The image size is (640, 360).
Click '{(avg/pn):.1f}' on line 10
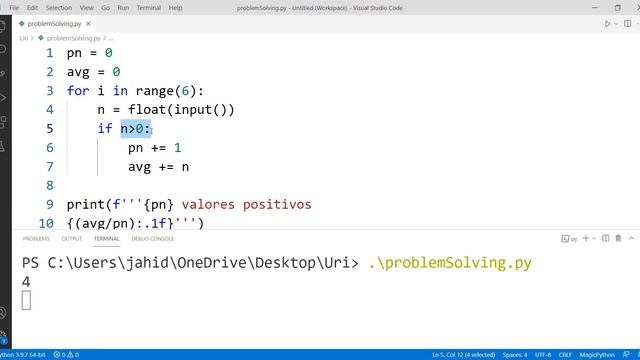click(120, 223)
